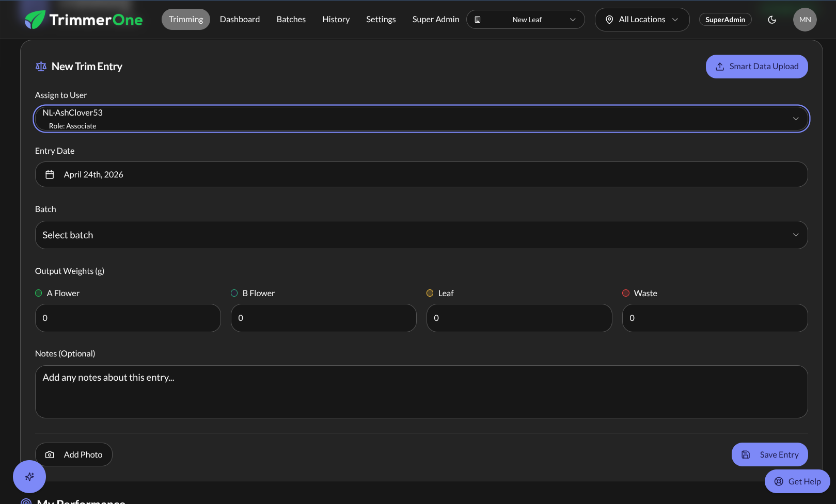836x504 pixels.
Task: Click the SuperAdmin badge
Action: [725, 19]
